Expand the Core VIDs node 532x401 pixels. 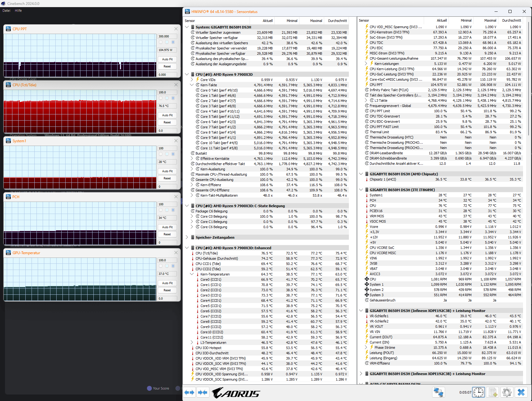pos(192,80)
